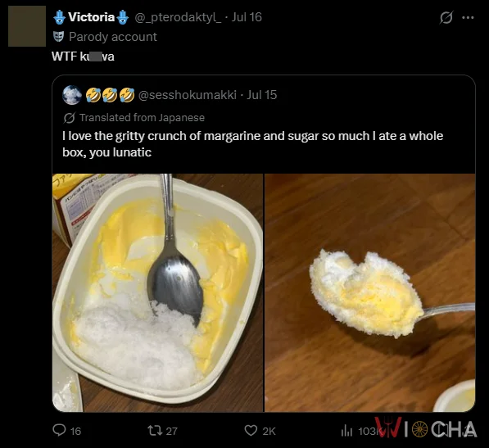Image resolution: width=489 pixels, height=448 pixels.
Task: Open the @_pterodaktyl_ handle link
Action: coord(178,17)
